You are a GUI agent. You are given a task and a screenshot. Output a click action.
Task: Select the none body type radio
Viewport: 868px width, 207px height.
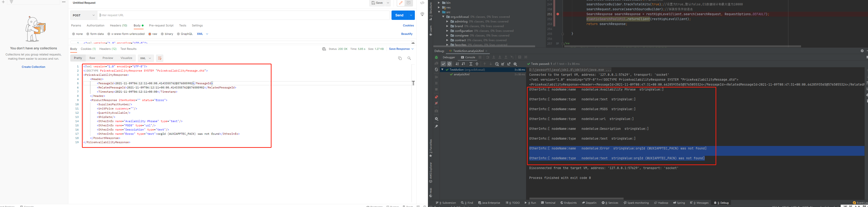74,34
